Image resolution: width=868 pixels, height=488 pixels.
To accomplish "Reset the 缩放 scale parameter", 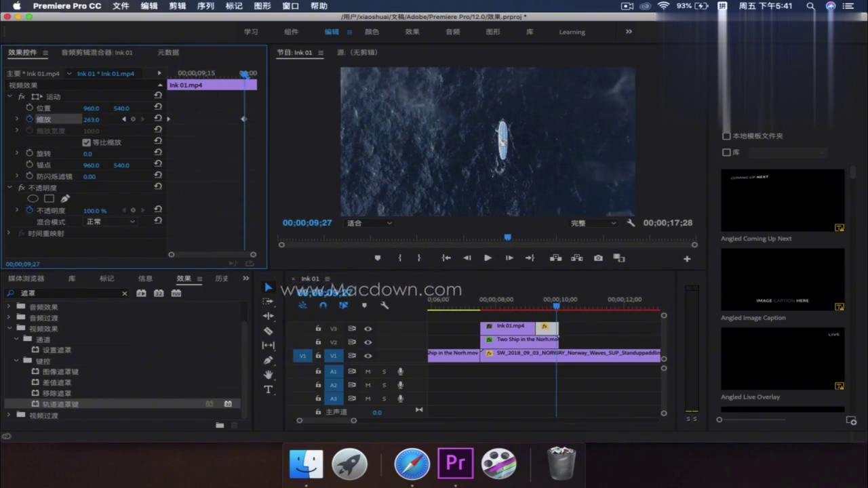I will 158,119.
